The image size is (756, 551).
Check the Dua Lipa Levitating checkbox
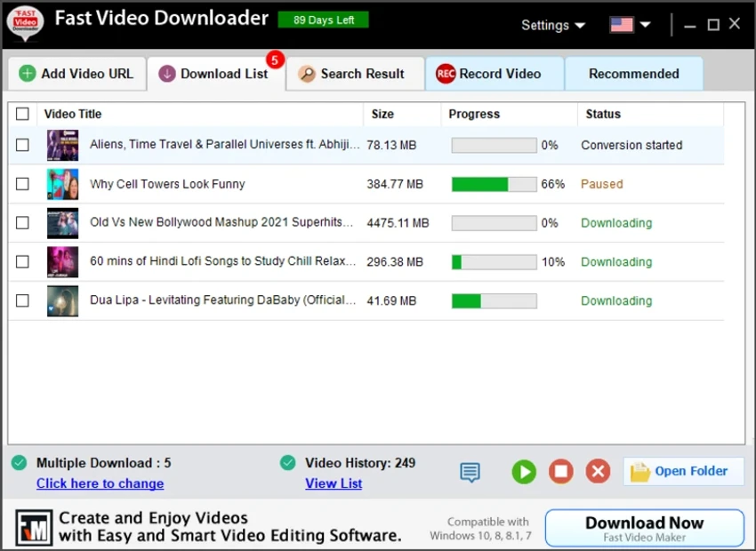click(x=22, y=300)
